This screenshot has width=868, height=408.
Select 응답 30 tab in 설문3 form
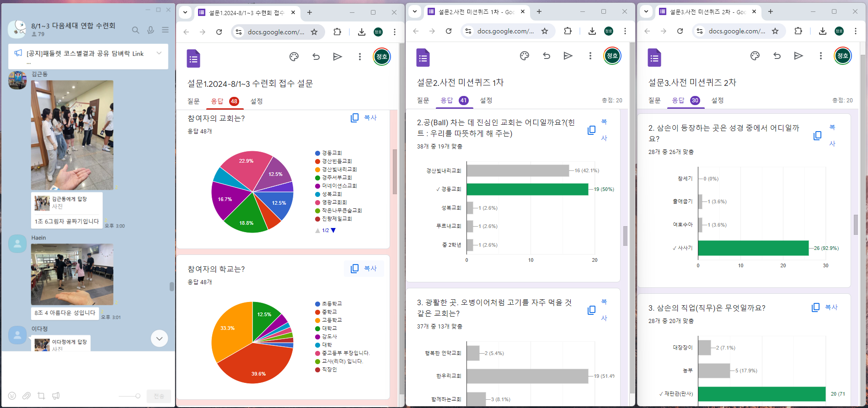[686, 101]
